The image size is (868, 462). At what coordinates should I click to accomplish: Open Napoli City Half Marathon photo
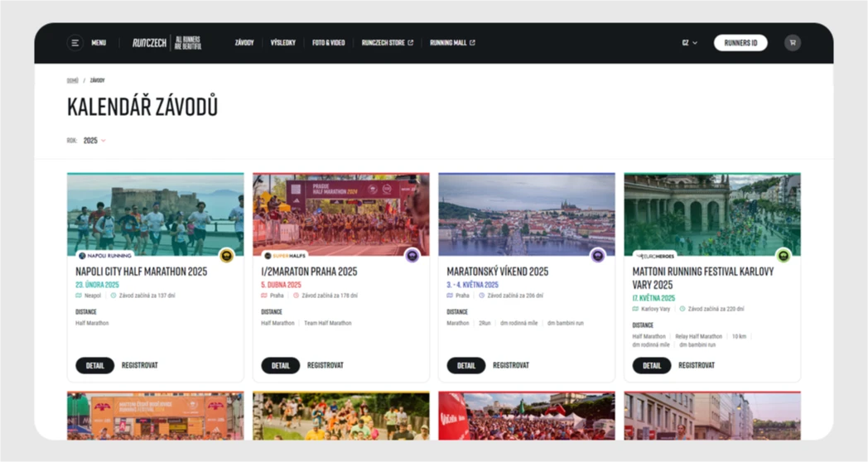tap(156, 214)
